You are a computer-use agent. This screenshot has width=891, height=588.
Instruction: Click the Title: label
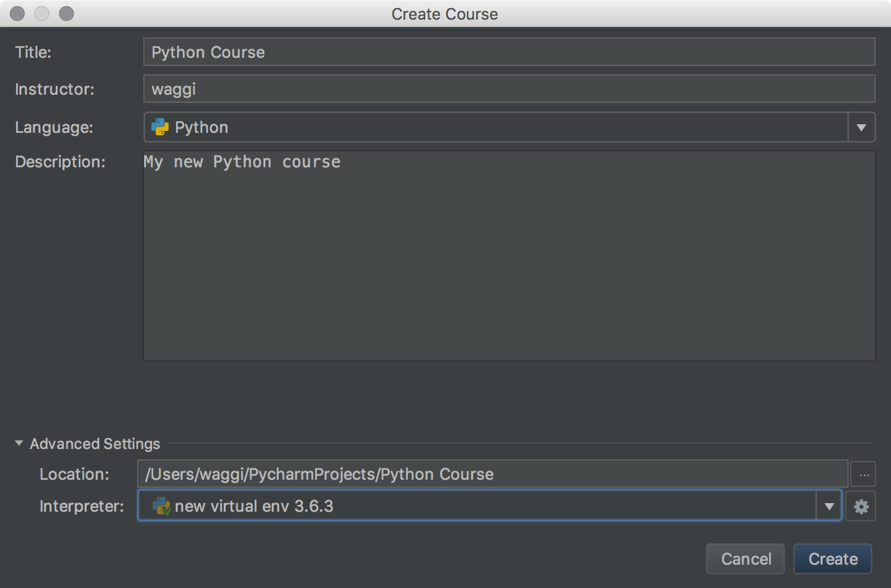point(33,52)
